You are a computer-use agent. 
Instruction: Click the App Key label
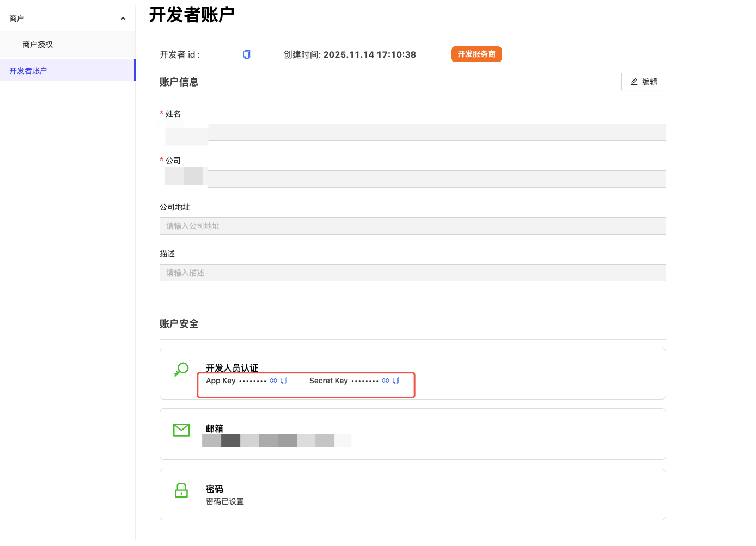tap(221, 381)
